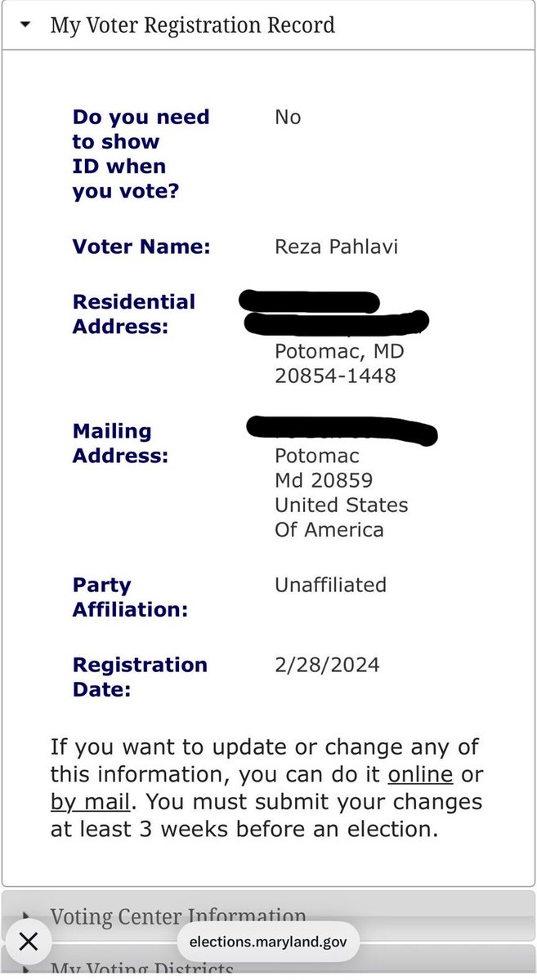Screen dimensions: 537x980
Task: Expand the My Voting Districts arrow
Action: coord(25,969)
